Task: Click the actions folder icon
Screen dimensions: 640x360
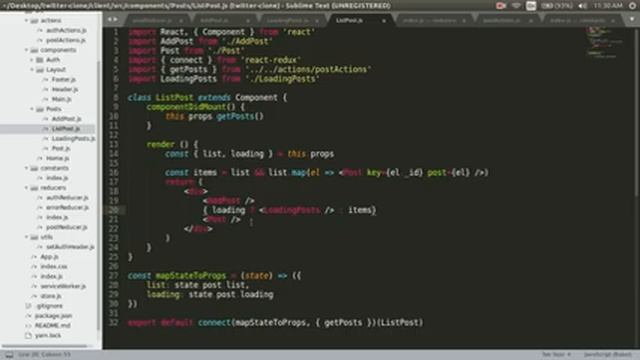Action: (34, 20)
